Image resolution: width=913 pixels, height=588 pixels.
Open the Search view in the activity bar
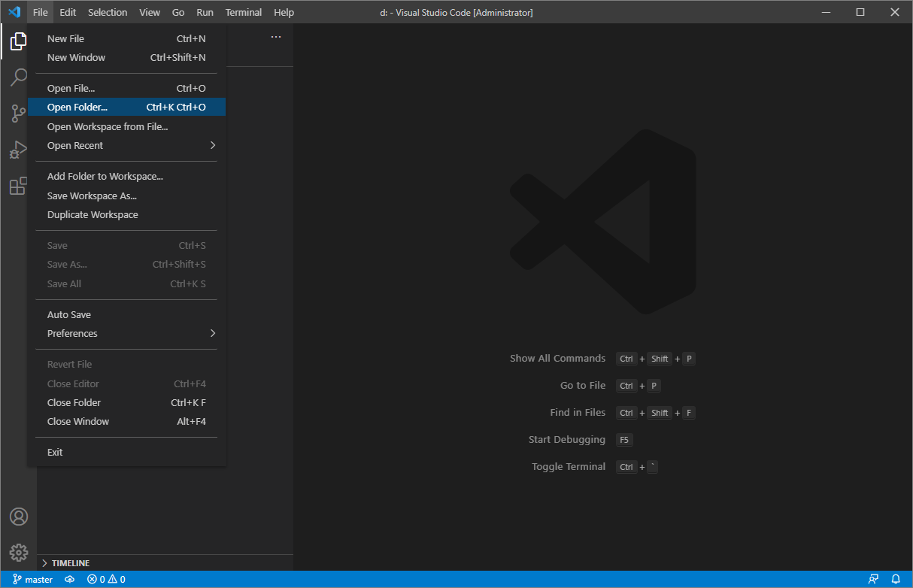click(x=18, y=77)
